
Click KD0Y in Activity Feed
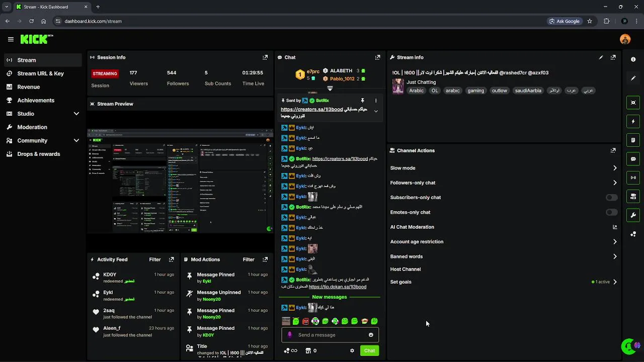pos(110,275)
